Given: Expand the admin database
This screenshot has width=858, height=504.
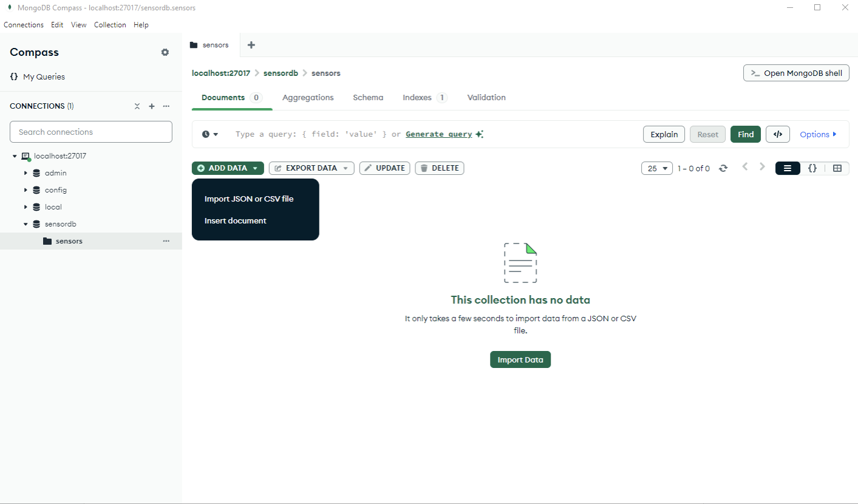Looking at the screenshot, I should pos(26,173).
